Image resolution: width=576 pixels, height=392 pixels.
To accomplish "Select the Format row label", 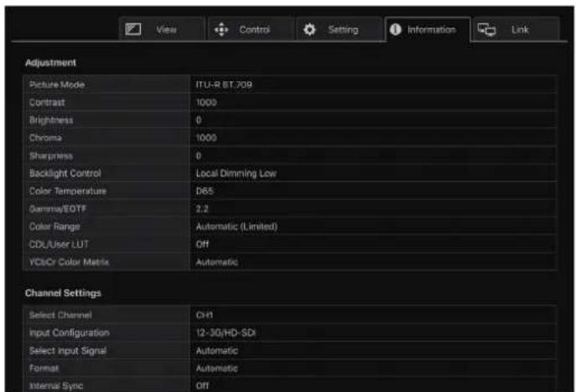I will point(44,369).
